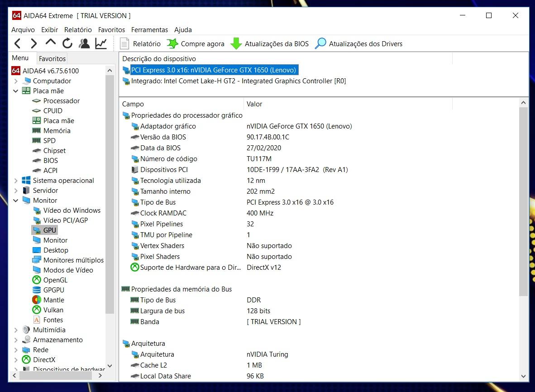Image resolution: width=535 pixels, height=392 pixels.
Task: Open the CPUID item in the tree
Action: tap(53, 110)
